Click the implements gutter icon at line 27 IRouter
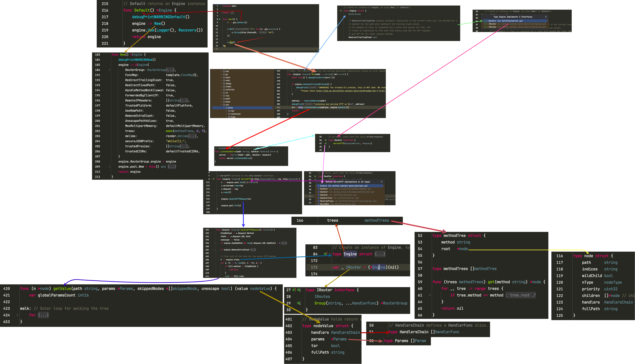635x364 pixels. (x=294, y=290)
